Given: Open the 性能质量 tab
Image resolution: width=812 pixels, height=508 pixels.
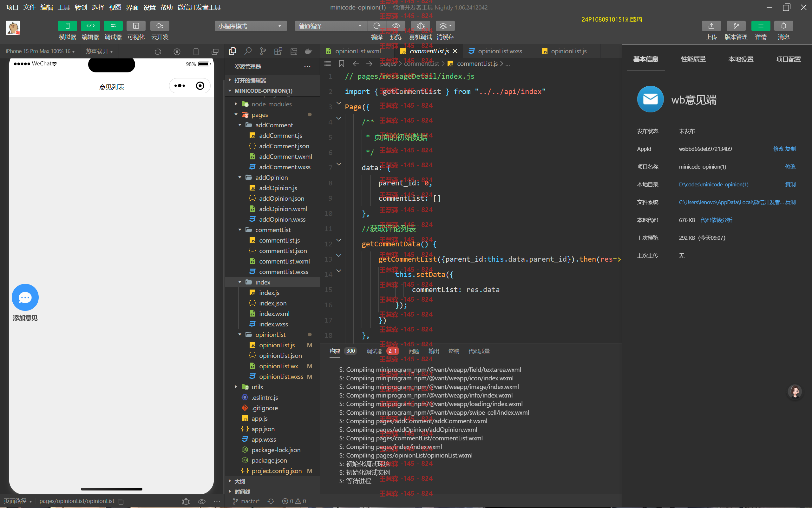Looking at the screenshot, I should tap(693, 59).
